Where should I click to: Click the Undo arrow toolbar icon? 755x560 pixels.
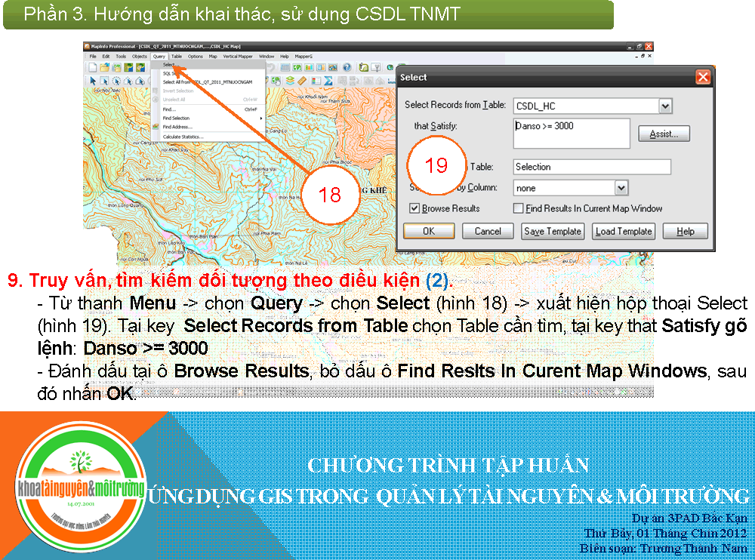coord(271,67)
